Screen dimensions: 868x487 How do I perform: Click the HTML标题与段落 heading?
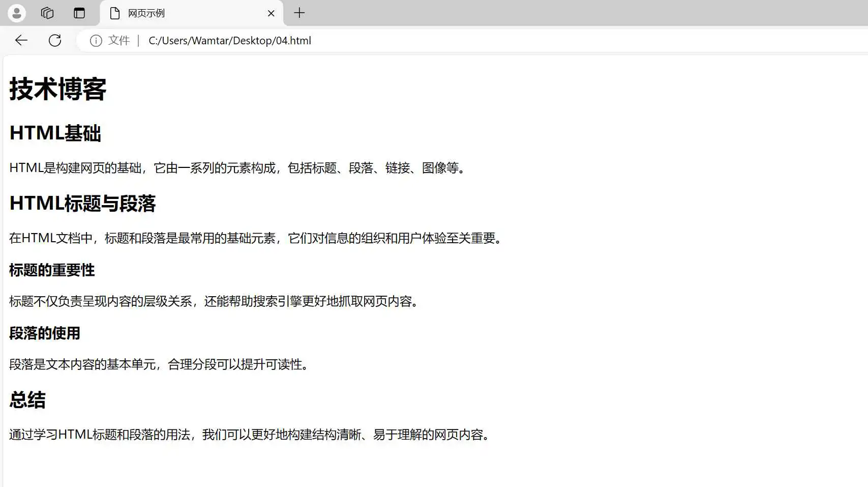pyautogui.click(x=83, y=203)
